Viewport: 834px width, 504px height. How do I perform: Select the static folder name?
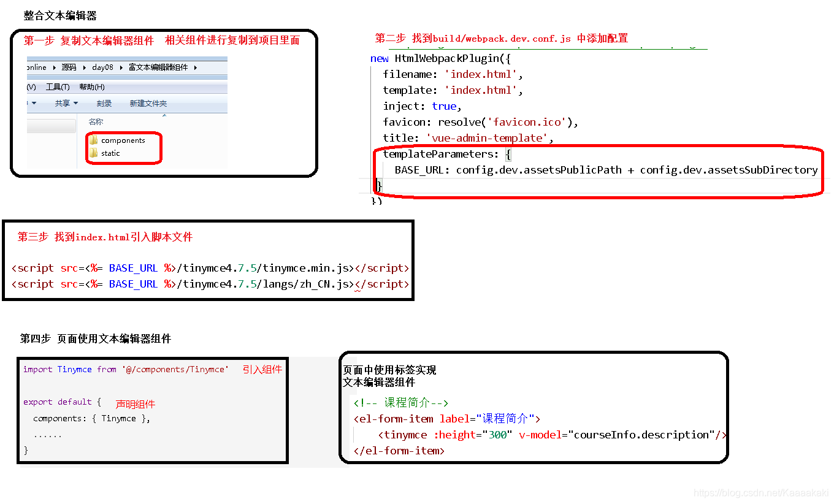pos(111,153)
